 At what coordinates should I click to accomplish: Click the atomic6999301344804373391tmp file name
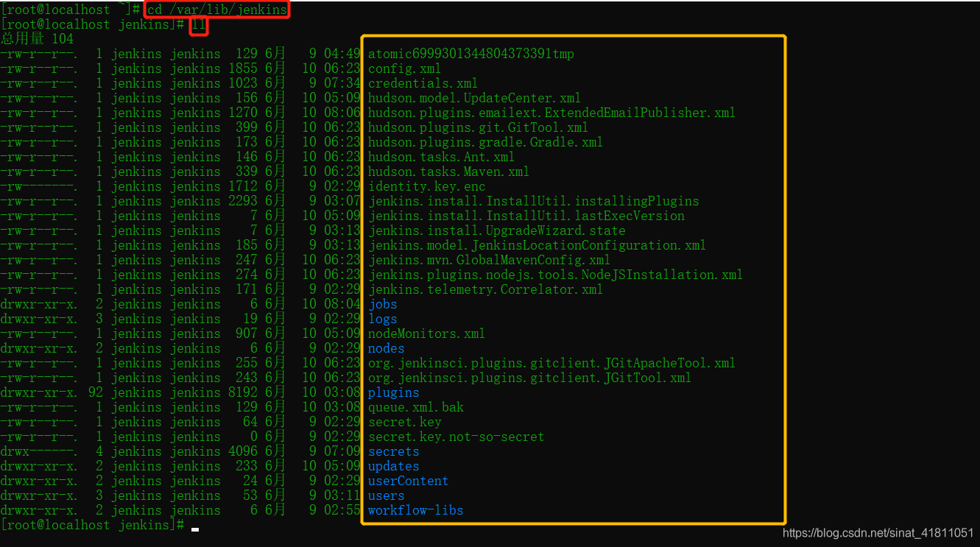click(471, 54)
